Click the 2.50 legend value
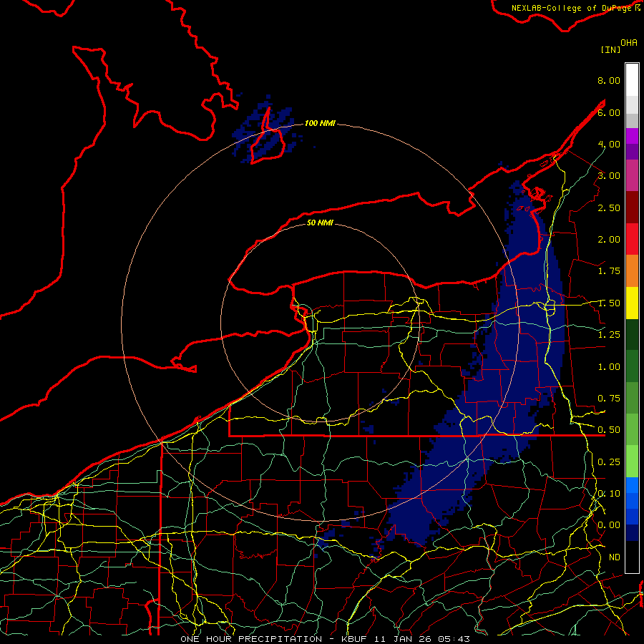Image resolution: width=644 pixels, height=644 pixels. tap(609, 208)
